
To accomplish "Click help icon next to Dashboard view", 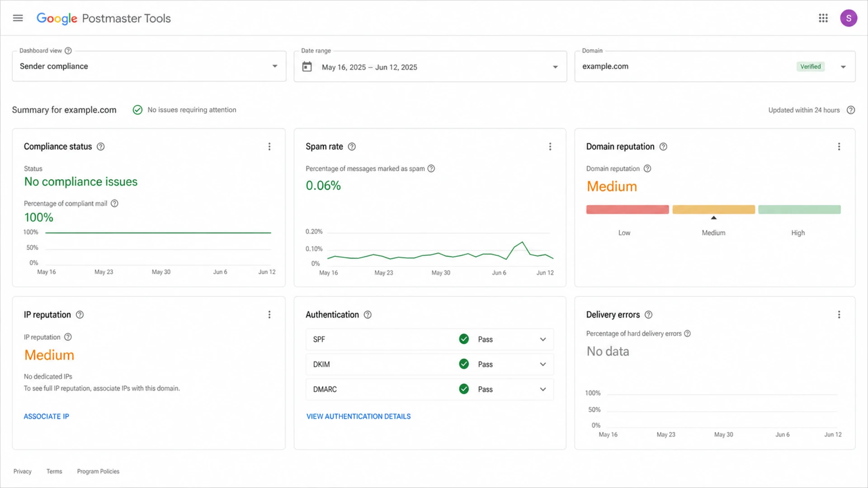I will 68,51.
